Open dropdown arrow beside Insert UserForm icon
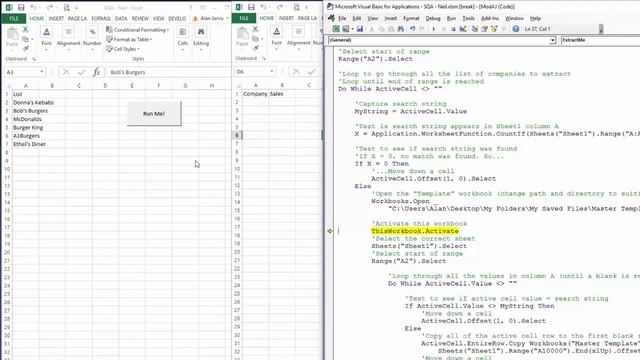640x360 pixels. [x=352, y=29]
